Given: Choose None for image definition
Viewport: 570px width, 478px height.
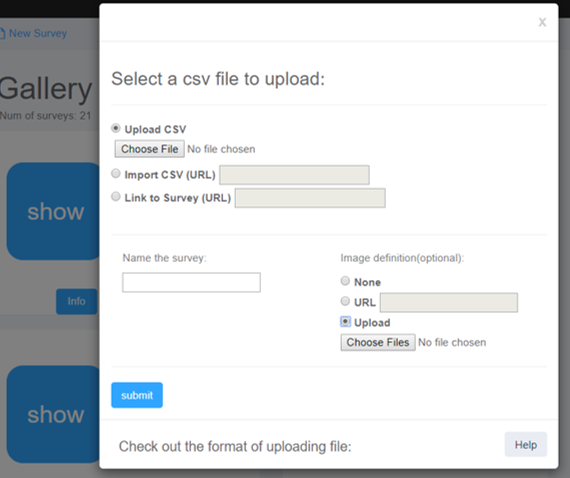Looking at the screenshot, I should tap(345, 281).
